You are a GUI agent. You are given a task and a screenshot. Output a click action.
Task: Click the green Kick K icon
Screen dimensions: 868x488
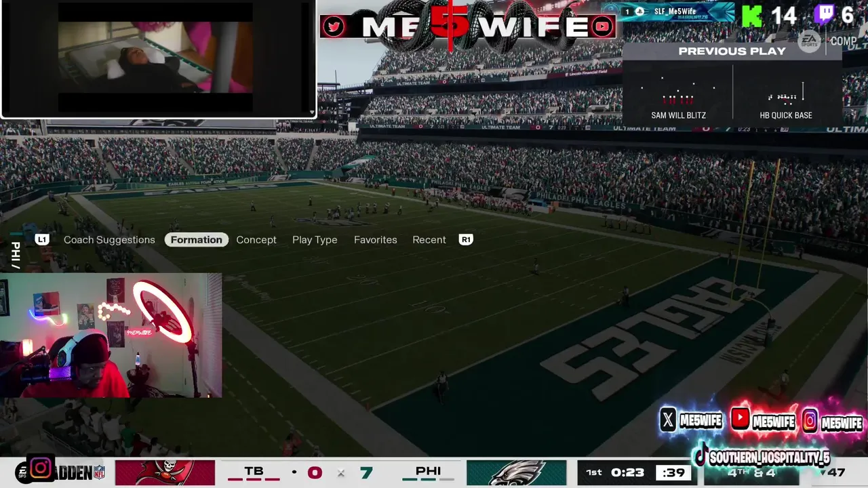[x=751, y=16]
